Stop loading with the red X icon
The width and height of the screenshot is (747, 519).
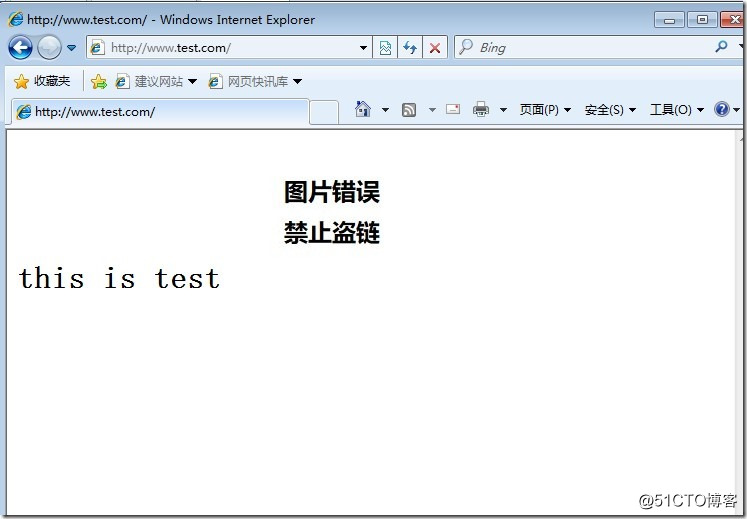point(434,48)
